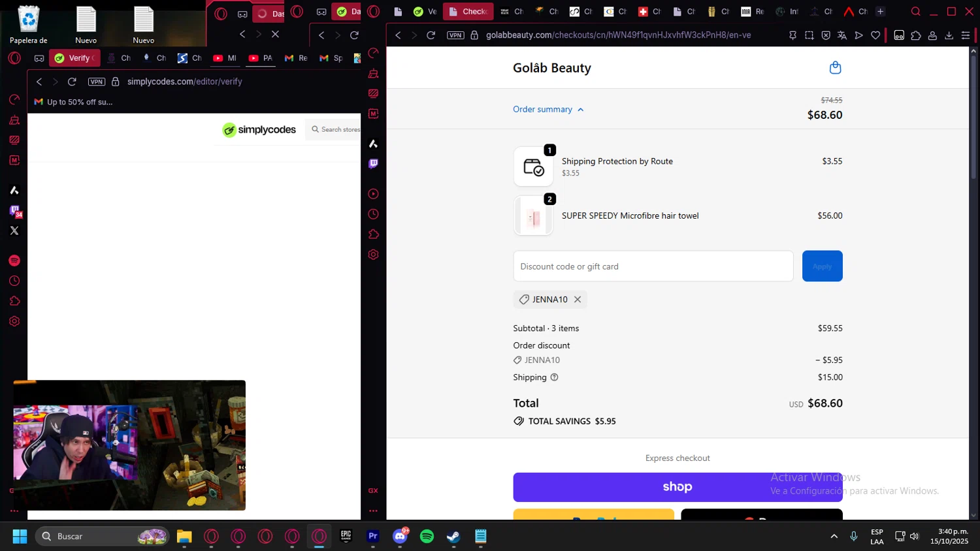Open the extensions cube icon in toolbar
This screenshot has height=551, width=980.
[916, 35]
